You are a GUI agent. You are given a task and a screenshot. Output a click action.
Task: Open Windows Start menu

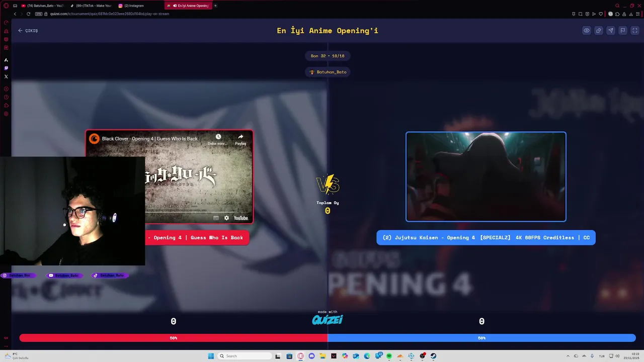point(211,356)
